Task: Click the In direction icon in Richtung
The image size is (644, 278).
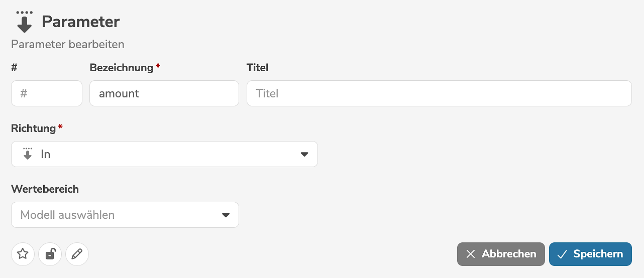Action: click(28, 154)
